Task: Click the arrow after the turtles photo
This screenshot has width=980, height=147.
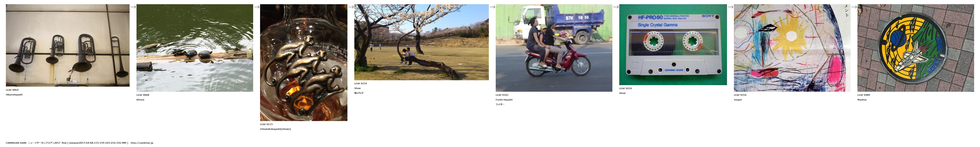Action: pyautogui.click(x=257, y=7)
